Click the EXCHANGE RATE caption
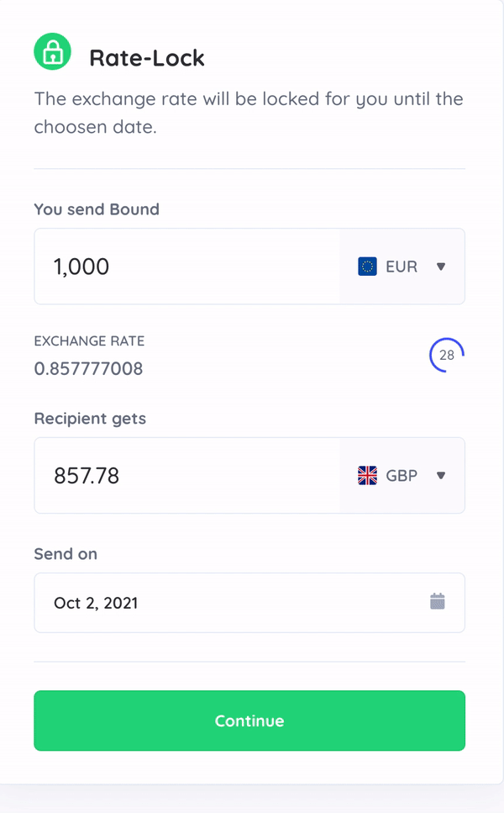504x813 pixels. [x=90, y=341]
